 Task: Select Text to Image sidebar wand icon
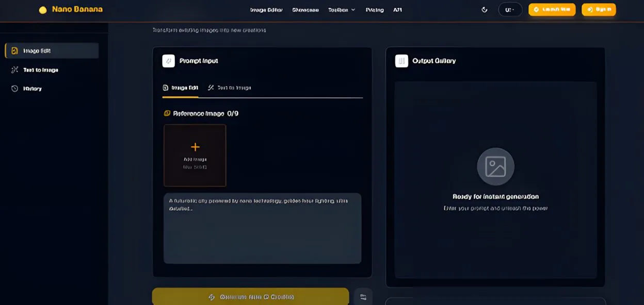15,70
